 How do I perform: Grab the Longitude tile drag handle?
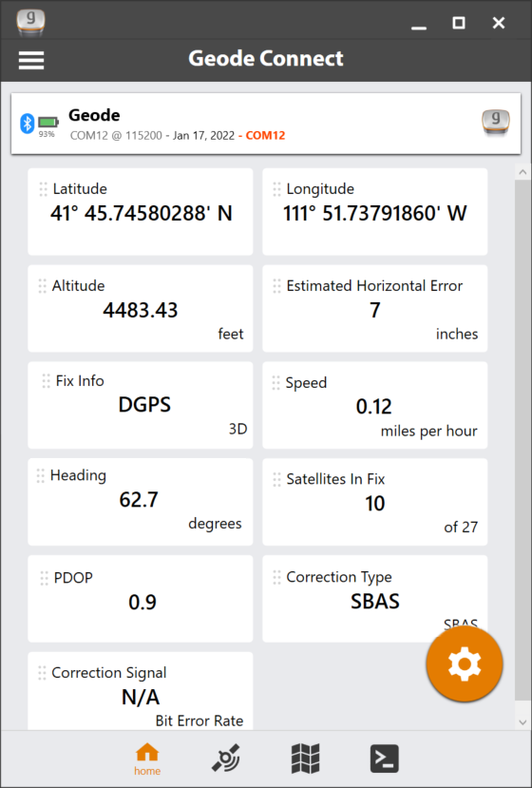coord(276,189)
